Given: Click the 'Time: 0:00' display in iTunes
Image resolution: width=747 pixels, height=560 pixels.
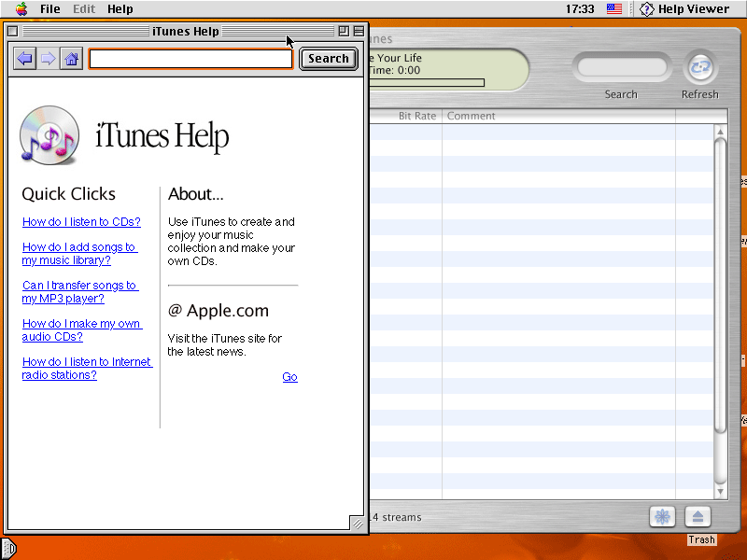Looking at the screenshot, I should (x=395, y=71).
